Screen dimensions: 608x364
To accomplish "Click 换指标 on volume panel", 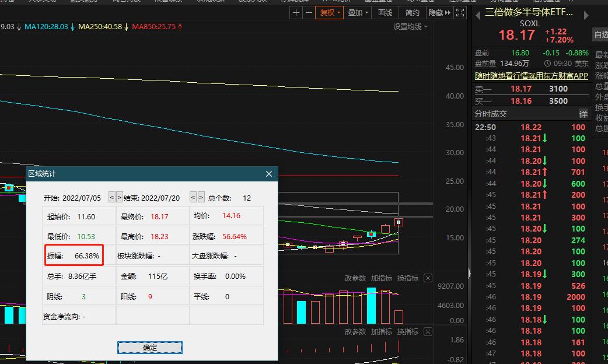I will click(407, 278).
